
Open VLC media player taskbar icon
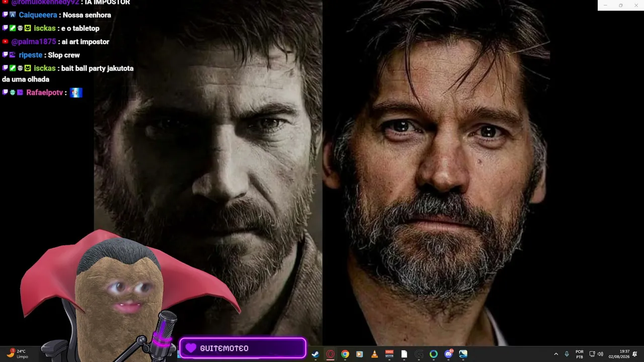pos(374,354)
